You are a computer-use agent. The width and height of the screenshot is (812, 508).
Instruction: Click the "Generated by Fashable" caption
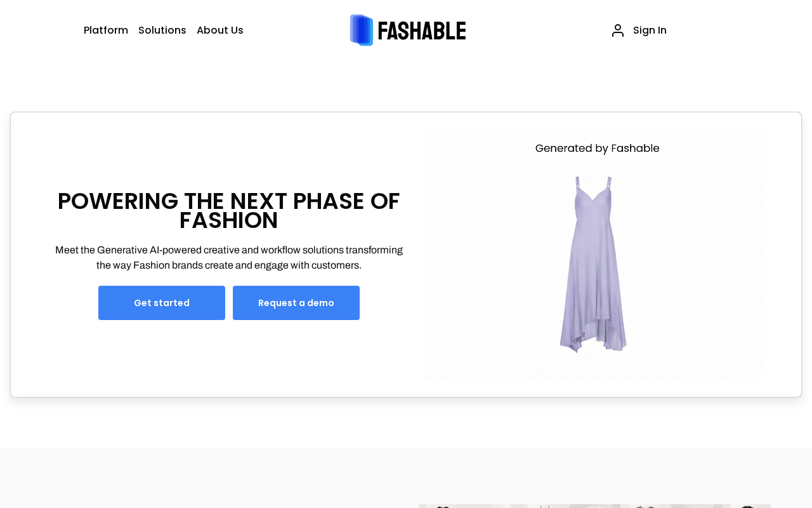(597, 149)
